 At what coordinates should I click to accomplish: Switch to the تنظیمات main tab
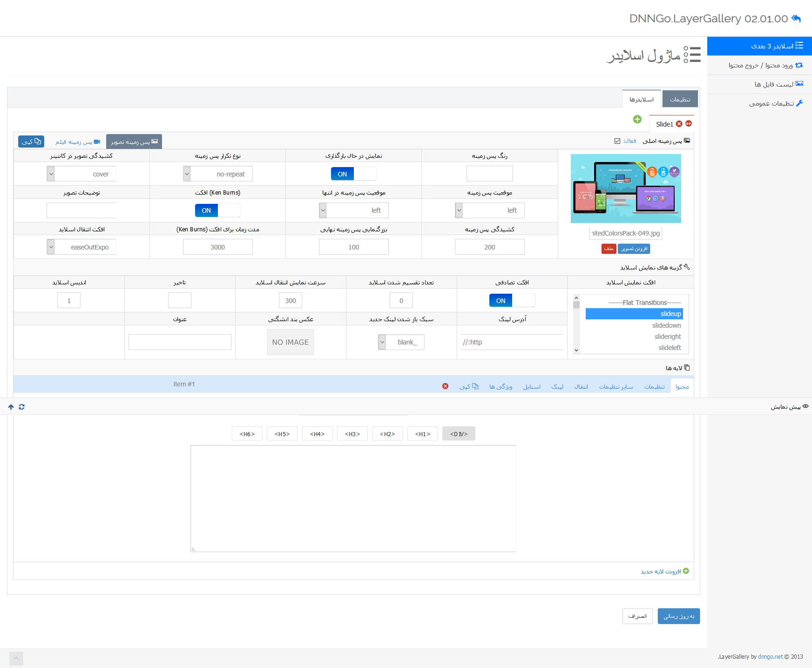[x=680, y=99]
